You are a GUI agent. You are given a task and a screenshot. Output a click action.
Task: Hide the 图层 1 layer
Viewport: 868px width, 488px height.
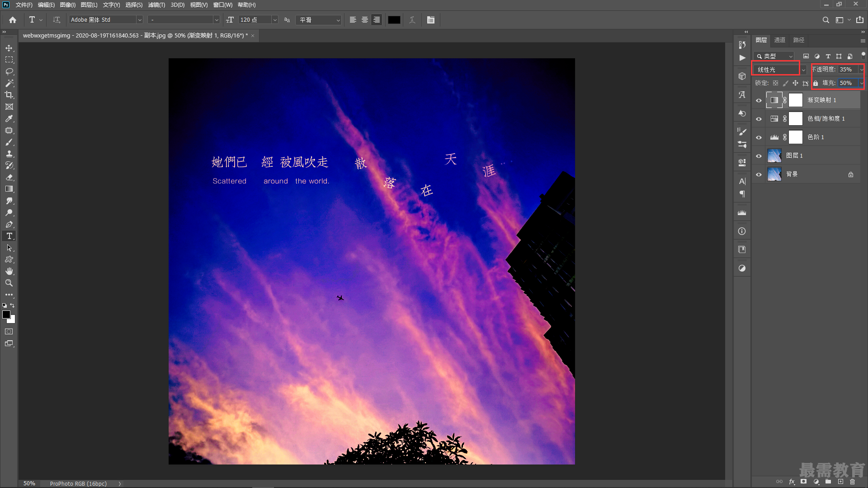click(x=759, y=156)
